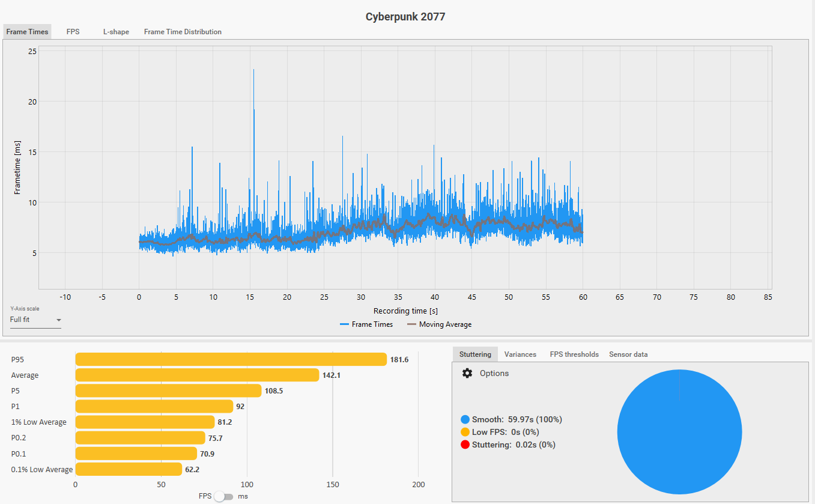Toggle the FPS / ms unit switch
The height and width of the screenshot is (504, 815).
[223, 496]
